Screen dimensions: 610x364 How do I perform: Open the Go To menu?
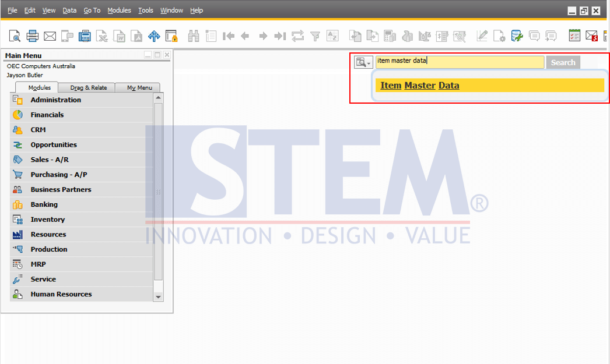92,10
